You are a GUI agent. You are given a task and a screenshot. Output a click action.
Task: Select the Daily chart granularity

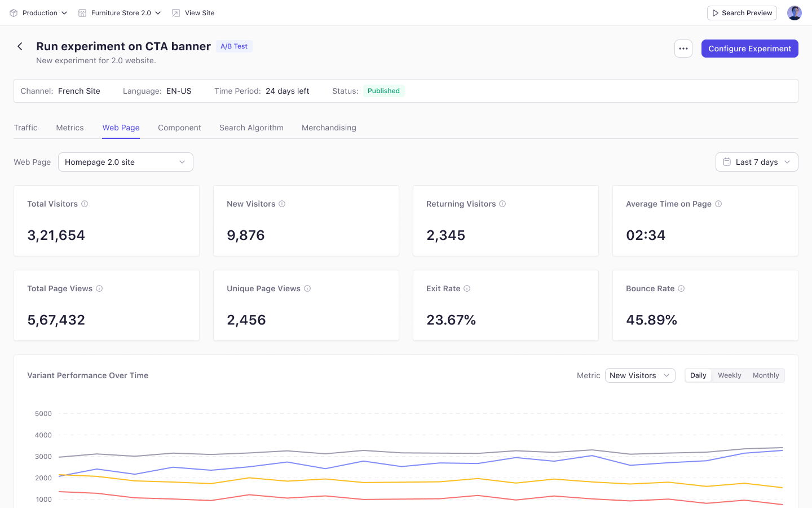click(x=698, y=375)
